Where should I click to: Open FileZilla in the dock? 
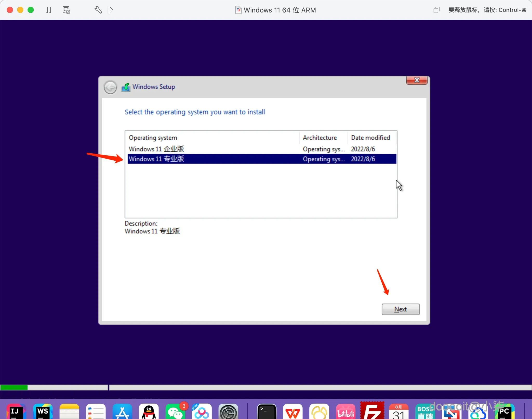click(372, 412)
